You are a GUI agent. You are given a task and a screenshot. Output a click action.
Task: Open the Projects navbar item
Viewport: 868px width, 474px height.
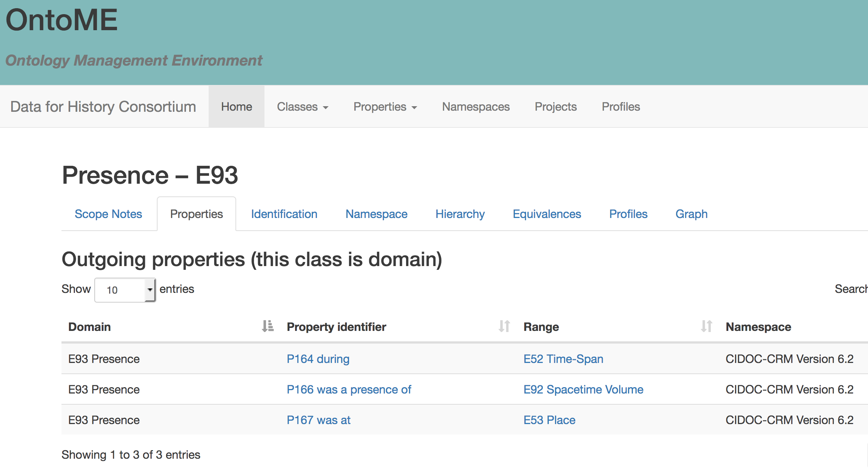[555, 107]
